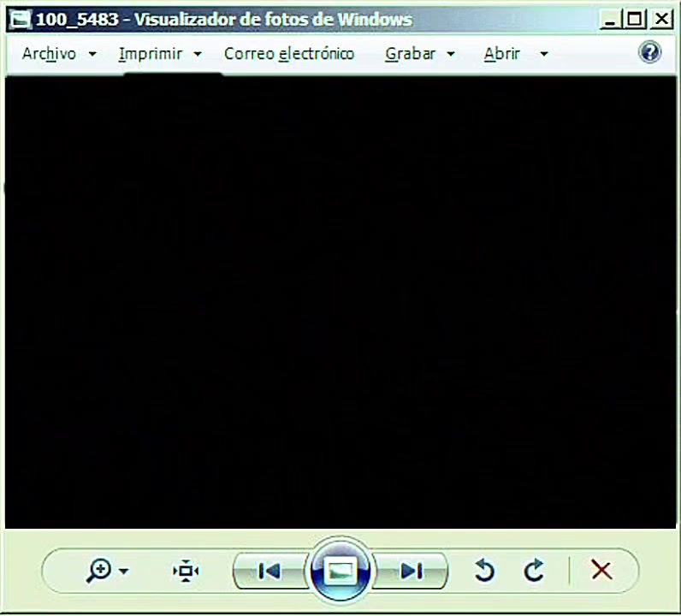
Task: Go to the next photo
Action: coord(411,572)
